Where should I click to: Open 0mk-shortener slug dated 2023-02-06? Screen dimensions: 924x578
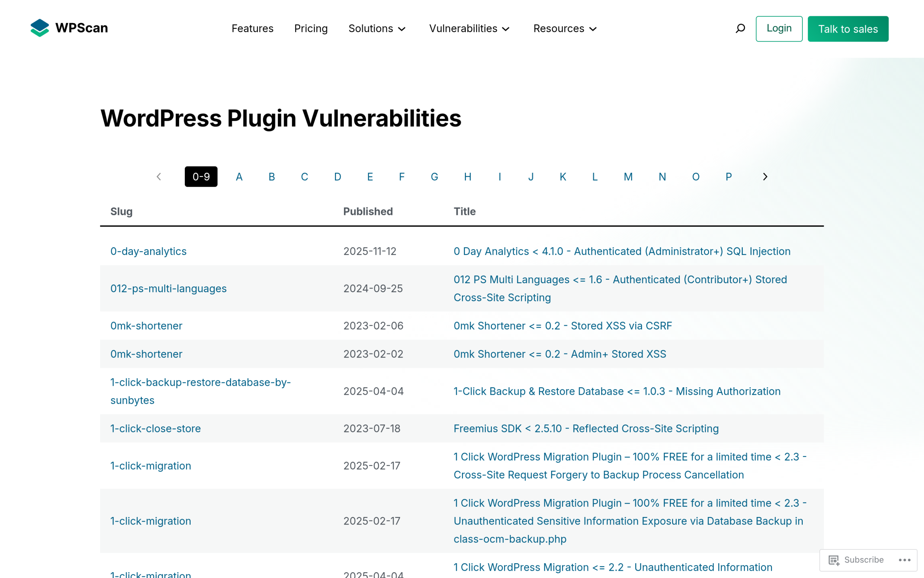coord(146,326)
